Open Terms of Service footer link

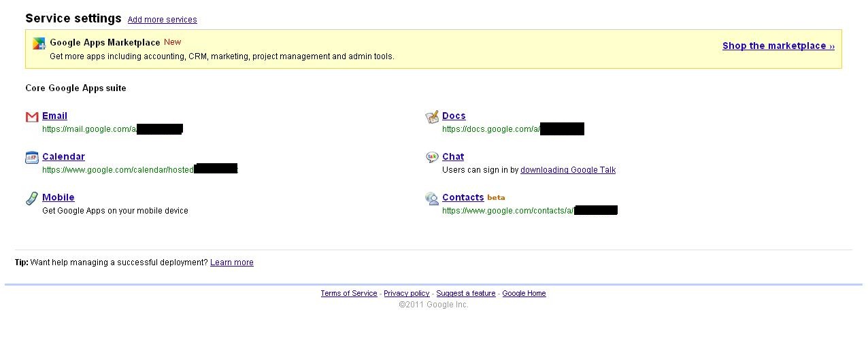tap(349, 293)
